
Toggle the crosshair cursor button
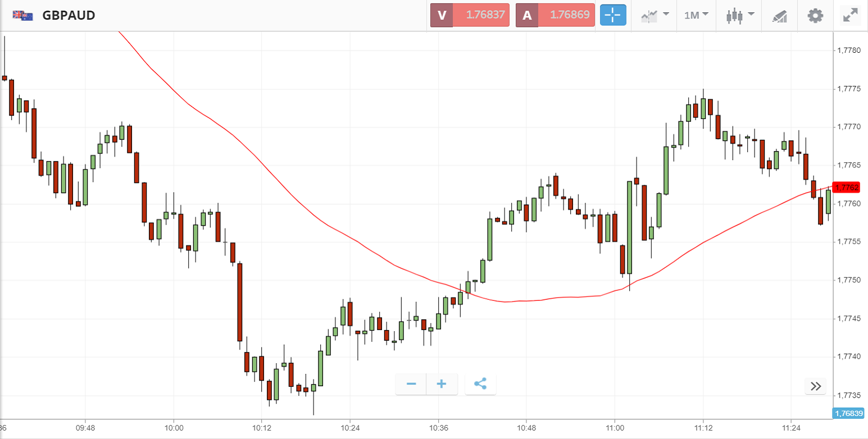(613, 15)
